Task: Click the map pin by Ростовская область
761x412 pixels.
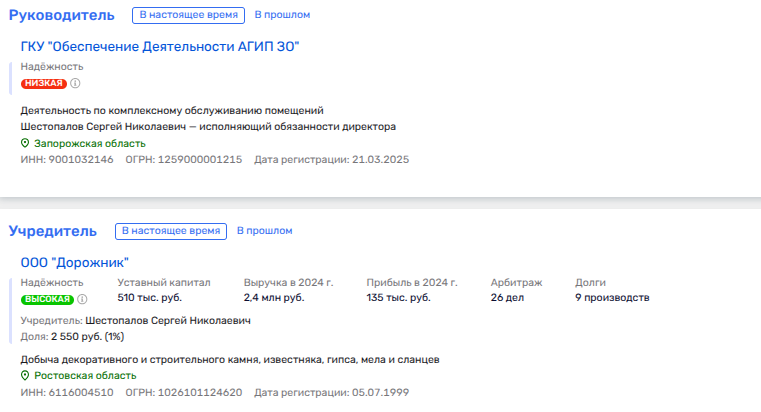Action: point(26,375)
